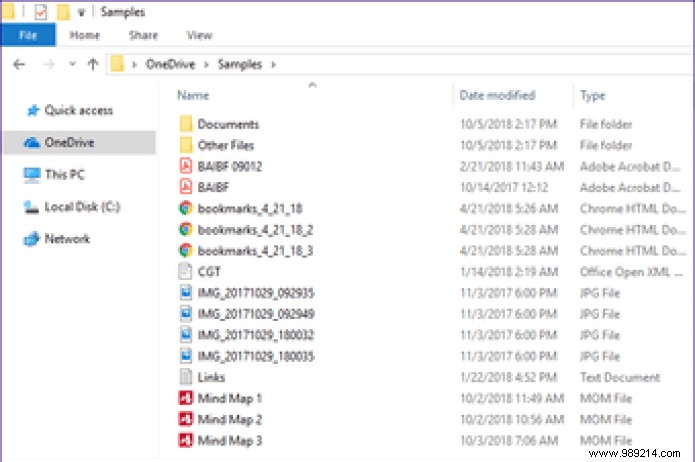Select the Documents folder

tap(228, 124)
